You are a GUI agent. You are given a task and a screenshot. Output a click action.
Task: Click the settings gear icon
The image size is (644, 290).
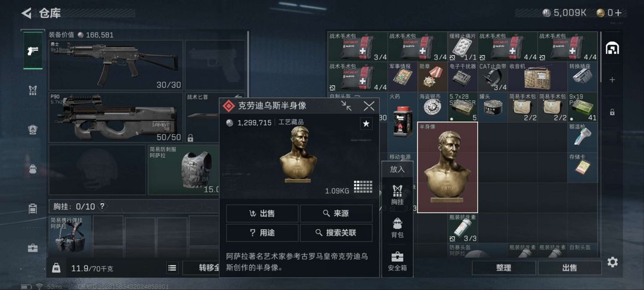[x=612, y=262]
